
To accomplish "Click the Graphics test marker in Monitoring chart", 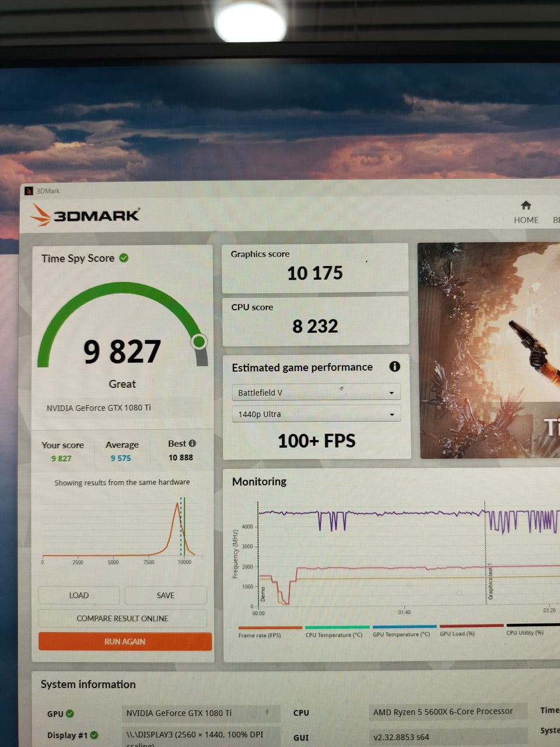I will 490,582.
